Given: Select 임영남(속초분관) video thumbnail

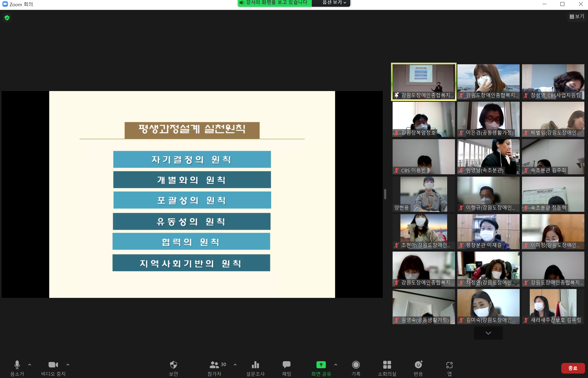Looking at the screenshot, I should click(x=488, y=157).
